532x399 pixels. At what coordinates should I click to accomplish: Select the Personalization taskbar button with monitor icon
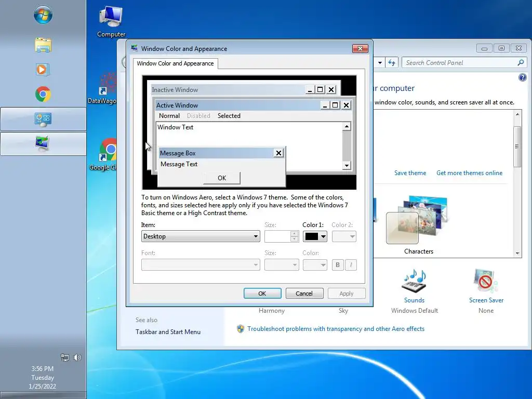pyautogui.click(x=43, y=144)
